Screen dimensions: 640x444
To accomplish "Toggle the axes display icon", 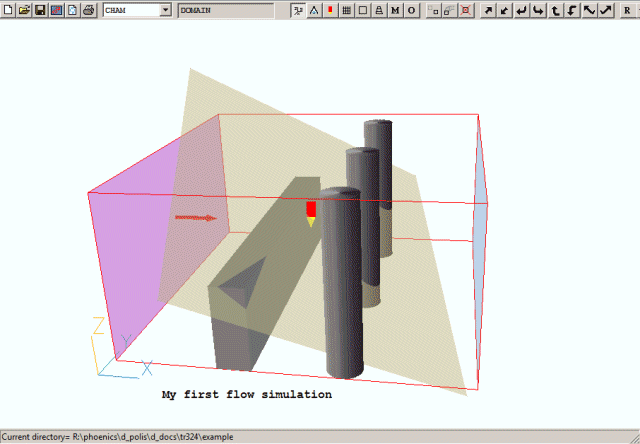I will pos(298,10).
